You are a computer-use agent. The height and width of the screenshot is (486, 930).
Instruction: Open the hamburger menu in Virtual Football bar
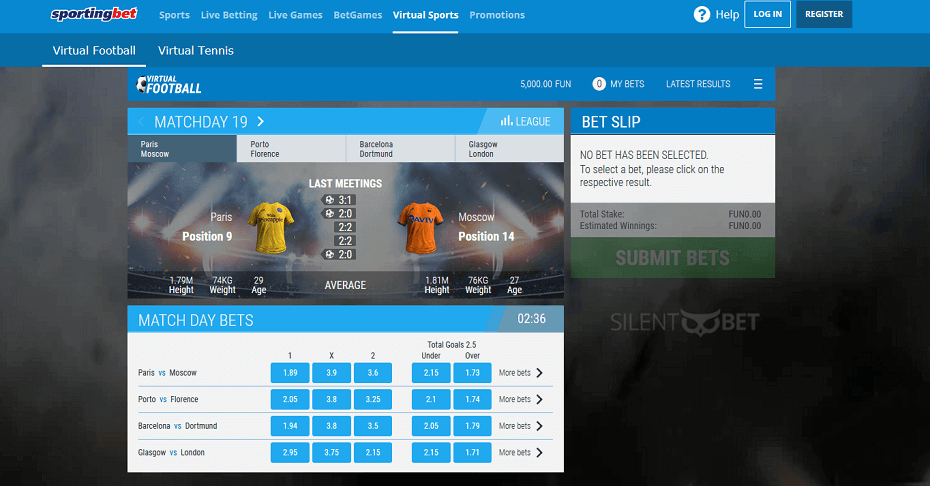pyautogui.click(x=757, y=84)
